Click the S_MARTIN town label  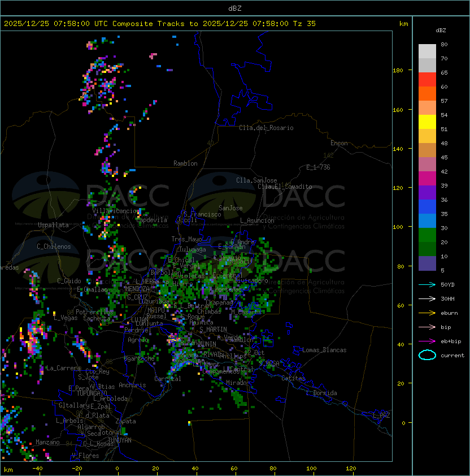213,329
